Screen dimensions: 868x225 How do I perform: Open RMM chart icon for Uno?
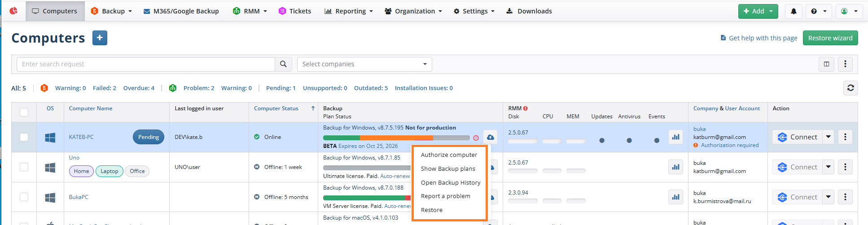point(675,167)
